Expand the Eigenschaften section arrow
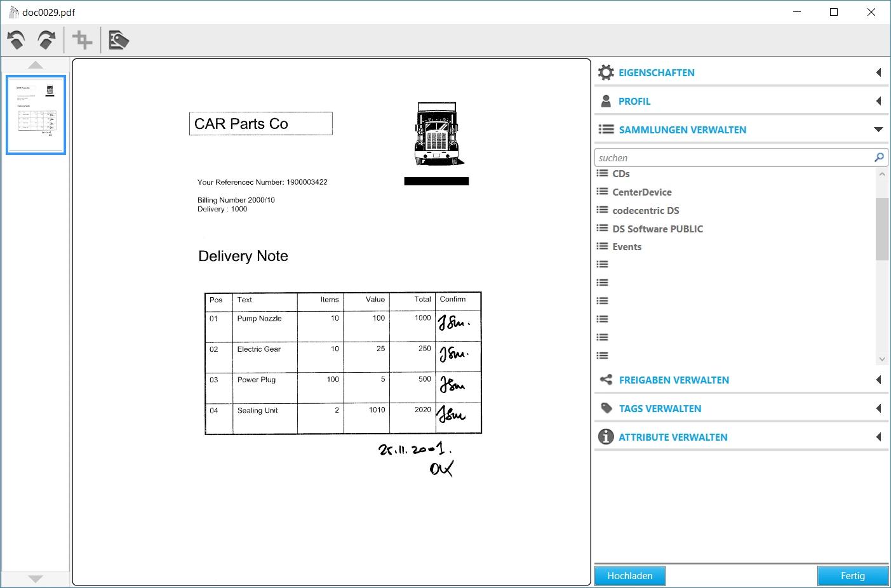The image size is (891, 588). click(879, 72)
